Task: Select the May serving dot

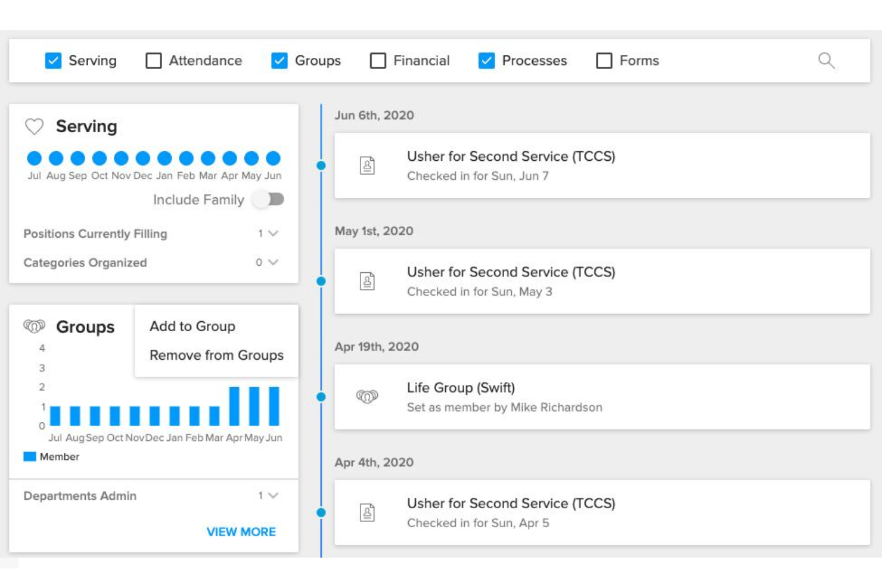Action: click(251, 158)
